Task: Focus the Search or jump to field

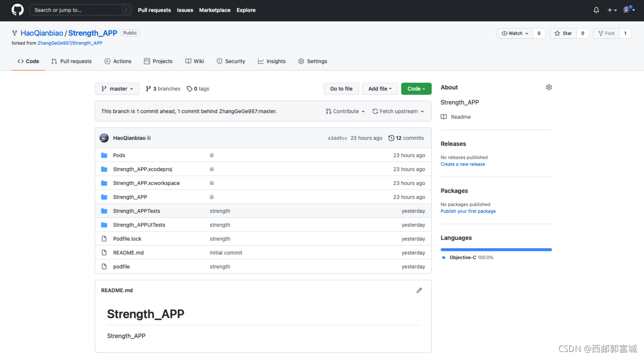Action: pos(81,10)
